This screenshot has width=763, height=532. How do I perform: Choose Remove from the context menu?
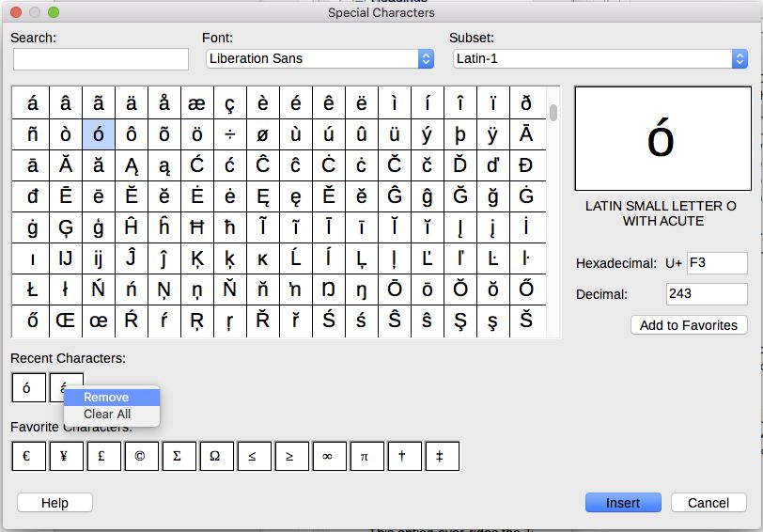(x=112, y=398)
